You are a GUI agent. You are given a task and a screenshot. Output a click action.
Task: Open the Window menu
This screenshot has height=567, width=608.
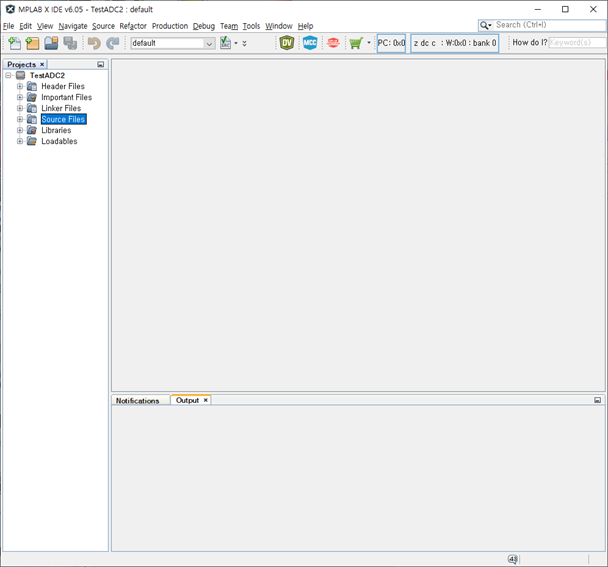point(279,26)
